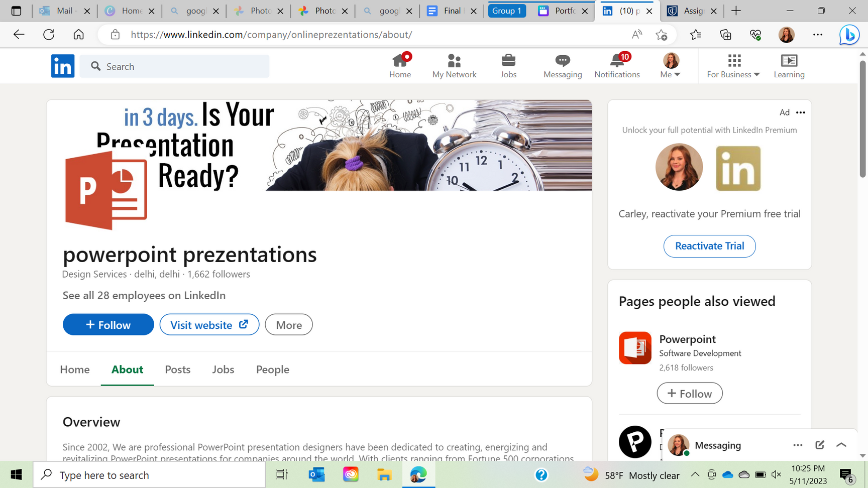The width and height of the screenshot is (868, 488).
Task: Open a new browser tab
Action: [736, 11]
